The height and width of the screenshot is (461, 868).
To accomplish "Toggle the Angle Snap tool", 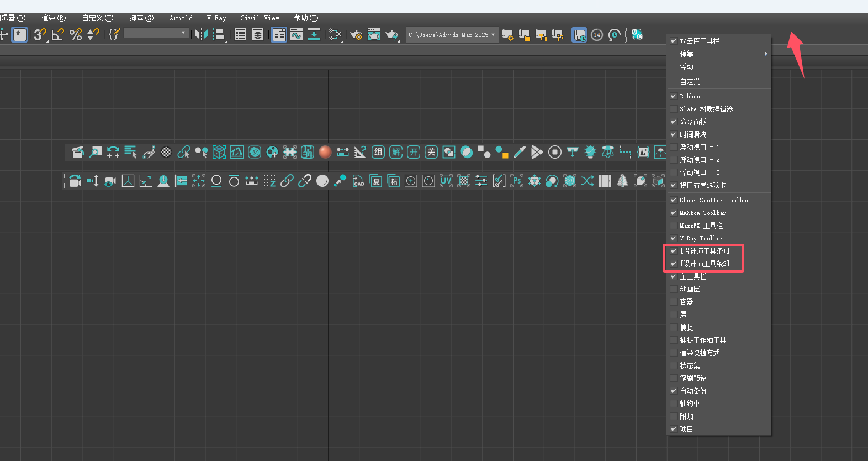I will pos(57,35).
